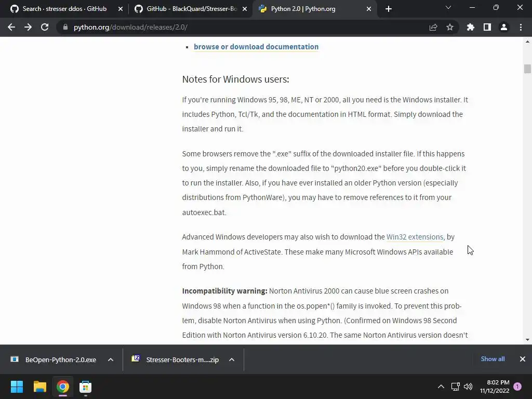Screen dimensions: 532x399
Task: Show hidden system tray icons
Action: point(441,387)
